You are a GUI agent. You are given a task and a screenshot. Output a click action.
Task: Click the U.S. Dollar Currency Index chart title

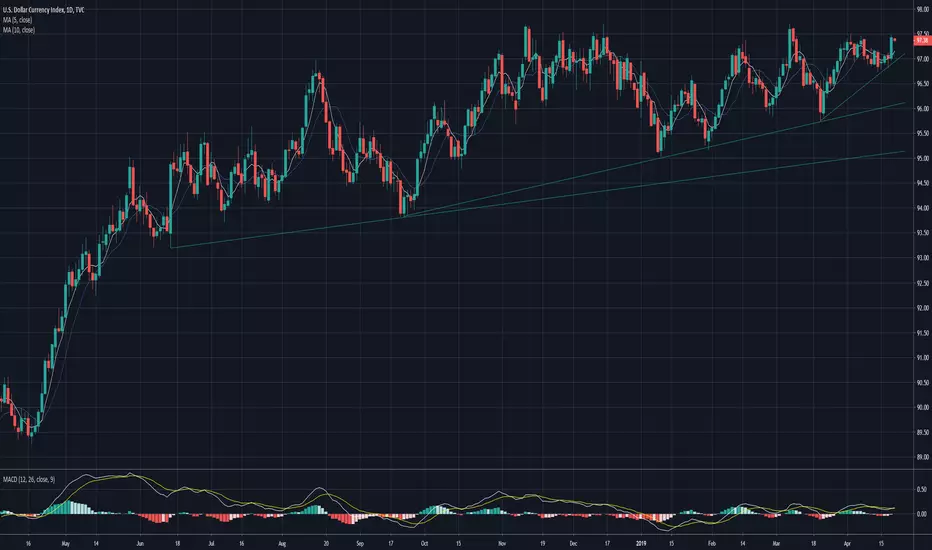click(x=43, y=10)
